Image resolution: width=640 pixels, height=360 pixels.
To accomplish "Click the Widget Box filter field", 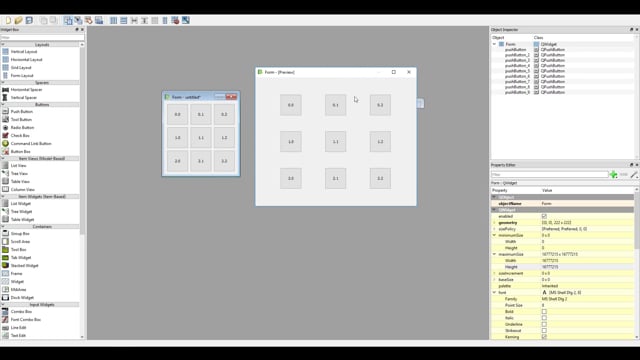I will click(x=42, y=37).
